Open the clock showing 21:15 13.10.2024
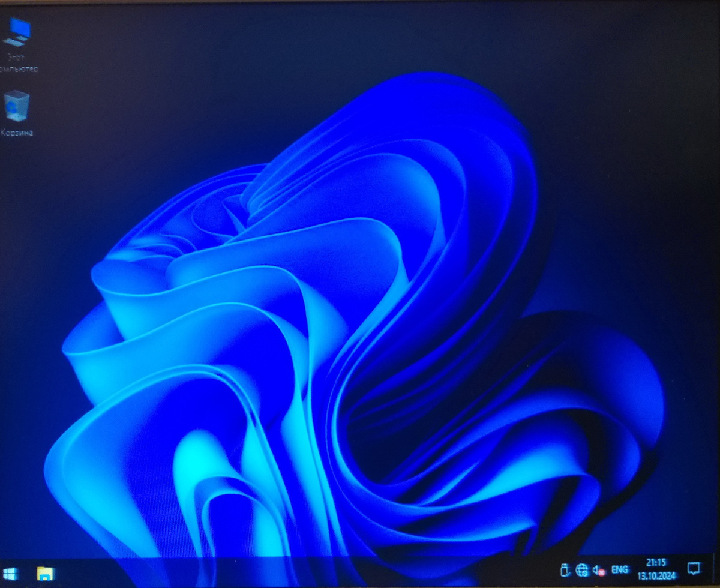Screen dimensions: 720x588 [x=656, y=569]
